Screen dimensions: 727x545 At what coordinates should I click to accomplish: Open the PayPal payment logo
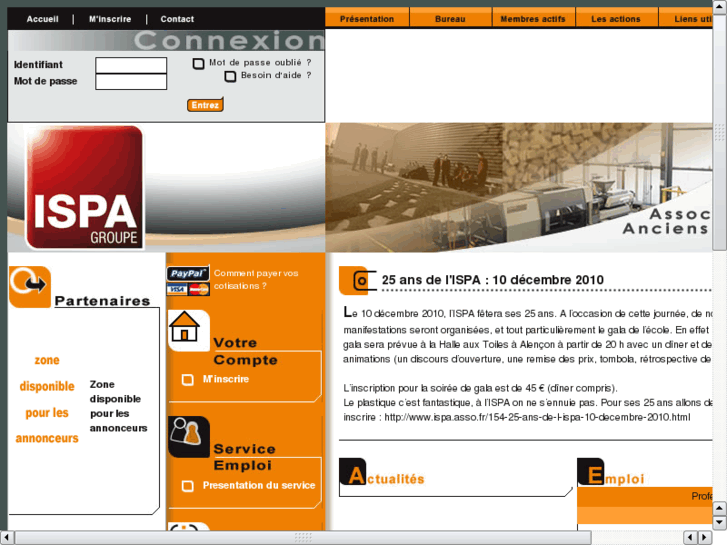(188, 273)
